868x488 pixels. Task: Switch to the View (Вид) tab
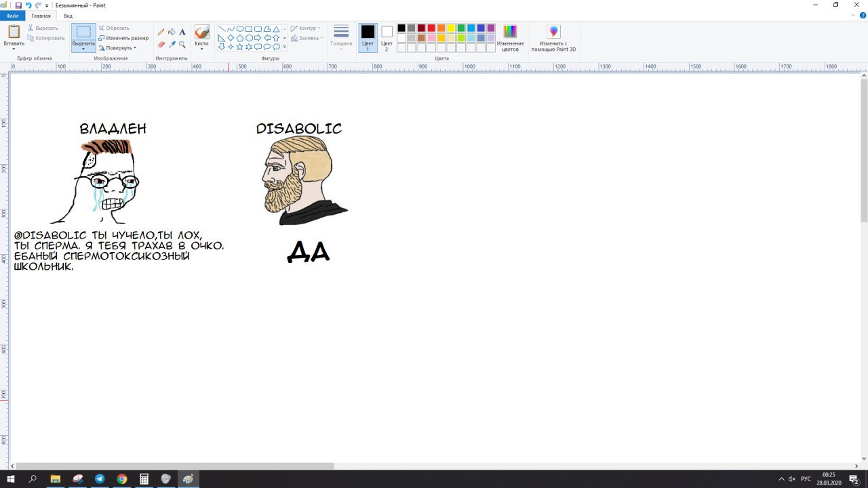point(68,16)
